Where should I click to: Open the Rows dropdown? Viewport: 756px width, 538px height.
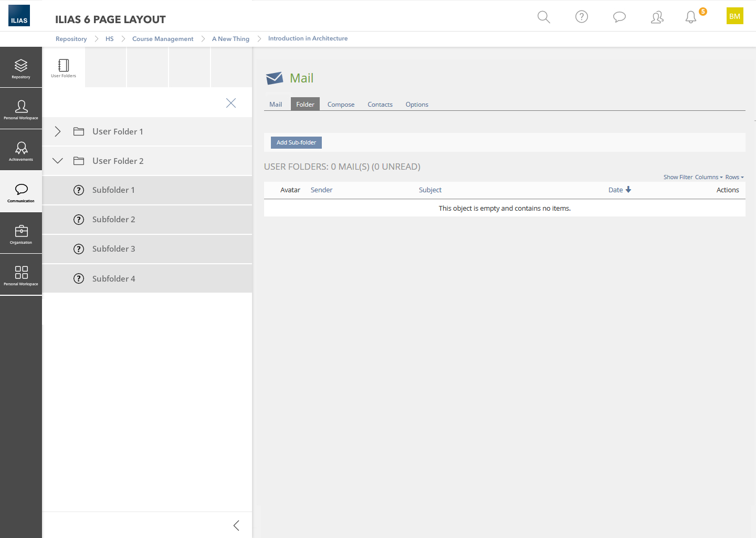click(x=734, y=177)
